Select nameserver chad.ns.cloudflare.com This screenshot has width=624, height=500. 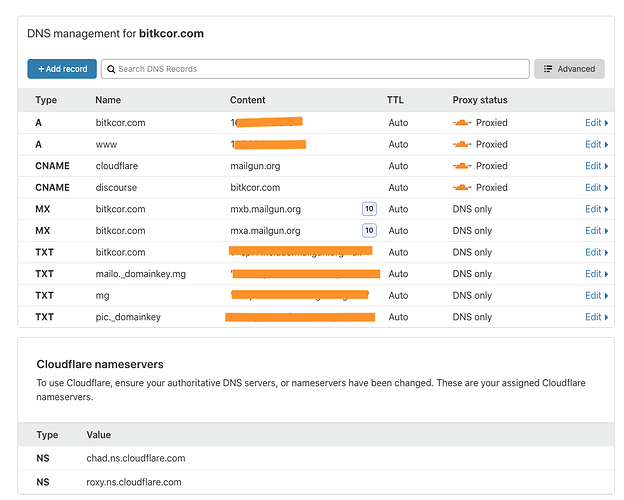[x=136, y=458]
